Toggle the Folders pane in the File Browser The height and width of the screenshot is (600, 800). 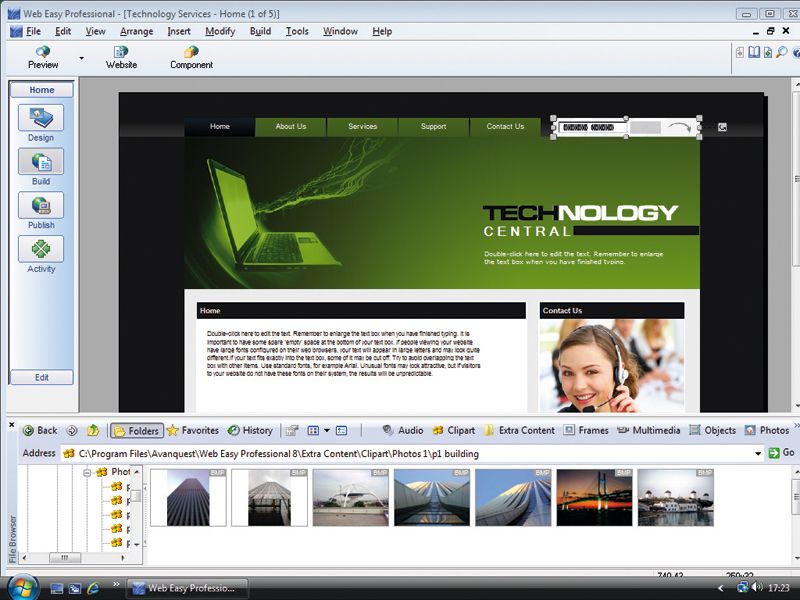pos(136,431)
